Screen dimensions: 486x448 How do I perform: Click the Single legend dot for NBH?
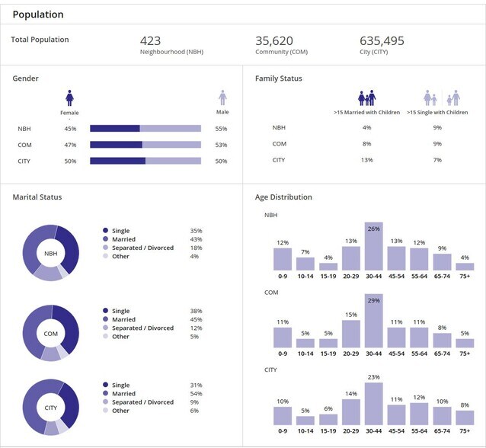pos(105,230)
